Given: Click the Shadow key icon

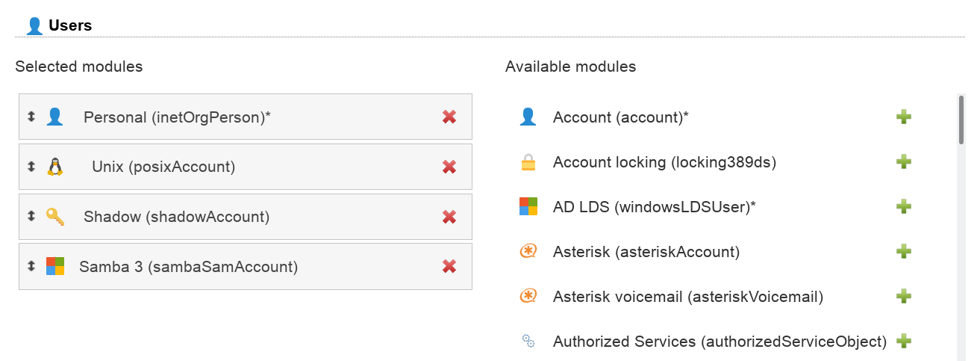Looking at the screenshot, I should [x=54, y=217].
